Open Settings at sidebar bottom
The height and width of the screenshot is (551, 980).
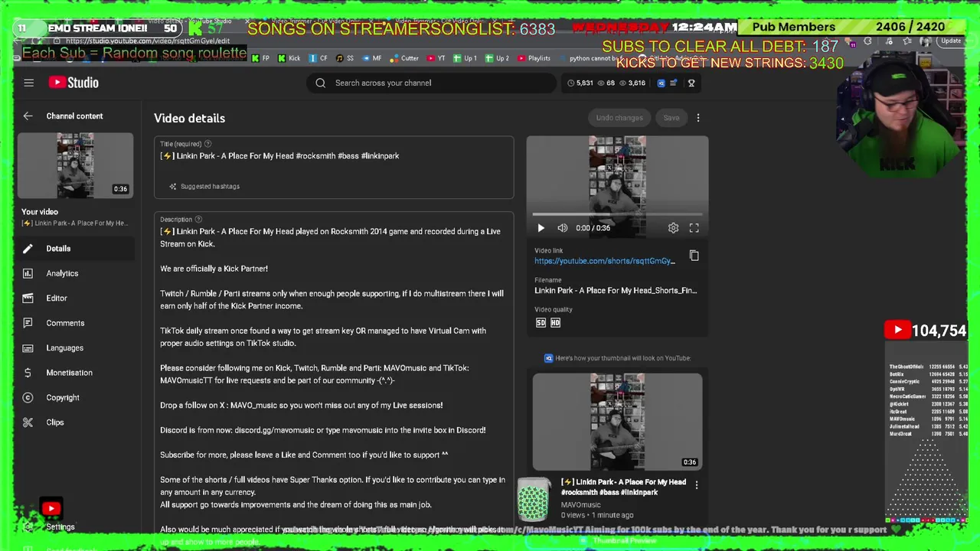[x=60, y=527]
